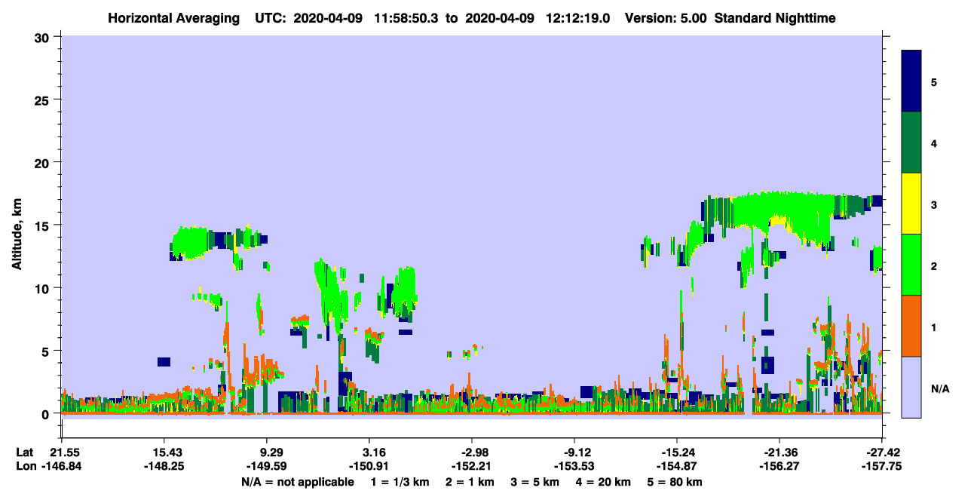The height and width of the screenshot is (503, 980).
Task: Click the 20 km altitude tick label
Action: (x=43, y=162)
